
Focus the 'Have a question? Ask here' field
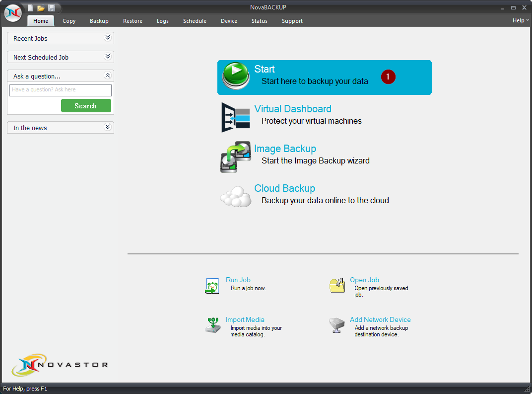point(61,90)
